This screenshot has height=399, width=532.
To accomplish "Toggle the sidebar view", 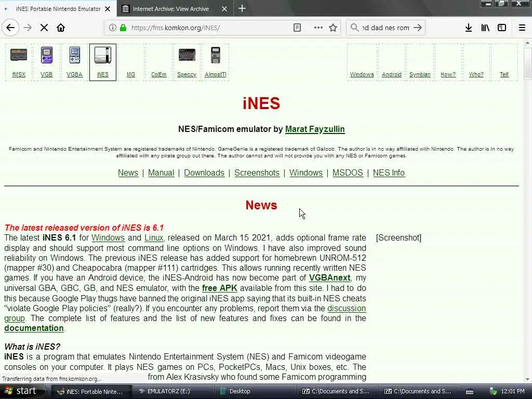I will click(502, 28).
